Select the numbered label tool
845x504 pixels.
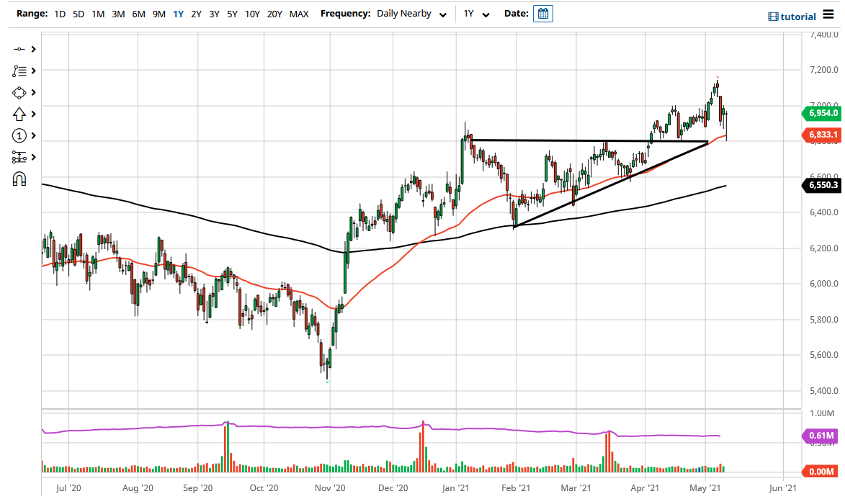(19, 135)
